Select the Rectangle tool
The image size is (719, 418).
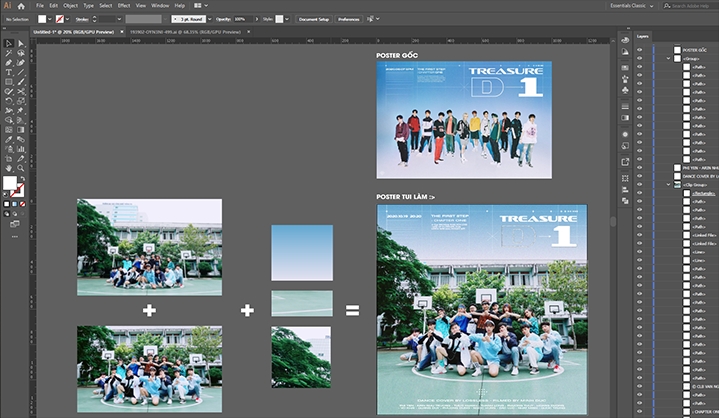9,82
